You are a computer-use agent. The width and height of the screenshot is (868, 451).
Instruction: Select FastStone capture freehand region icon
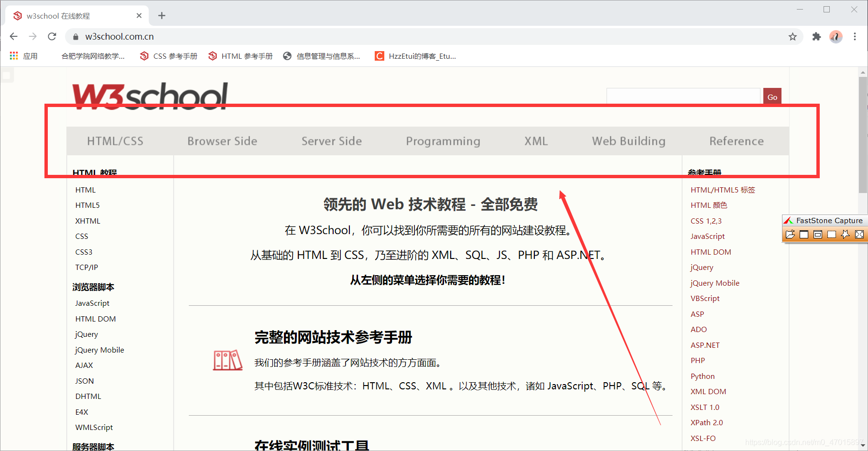[846, 234]
